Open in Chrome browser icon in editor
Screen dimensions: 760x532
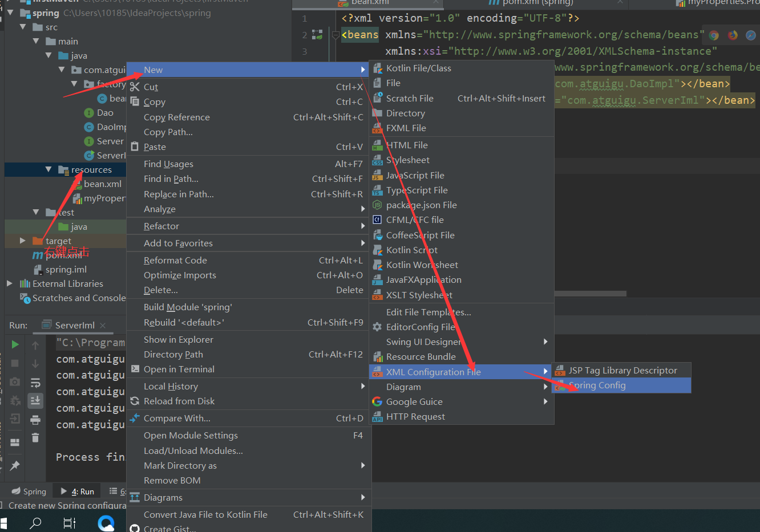click(714, 35)
